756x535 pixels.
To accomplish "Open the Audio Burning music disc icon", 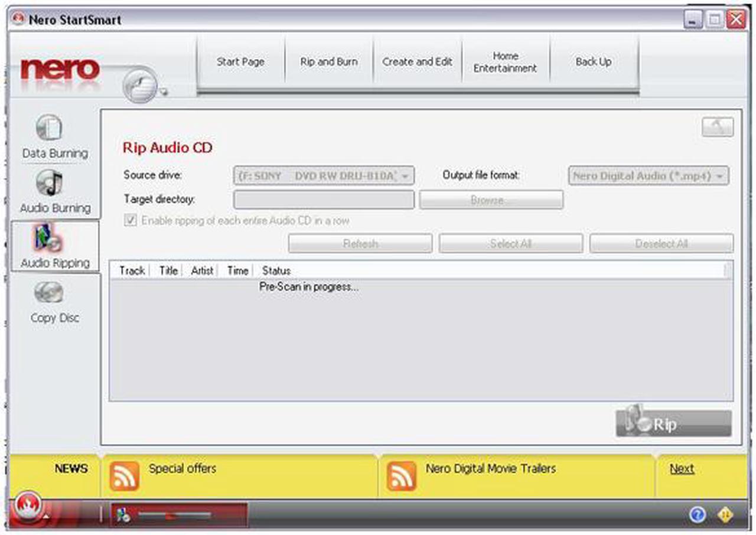I will [49, 183].
